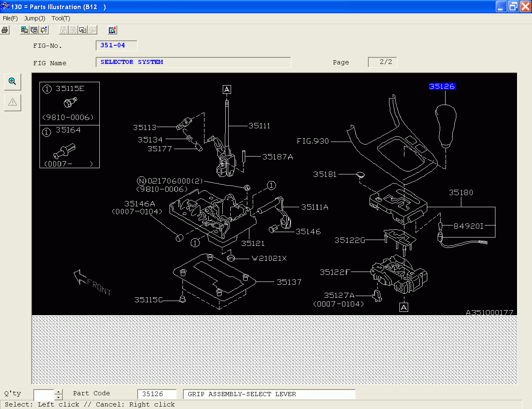Image resolution: width=532 pixels, height=409 pixels.
Task: Click the print icon in toolbar
Action: click(5, 30)
